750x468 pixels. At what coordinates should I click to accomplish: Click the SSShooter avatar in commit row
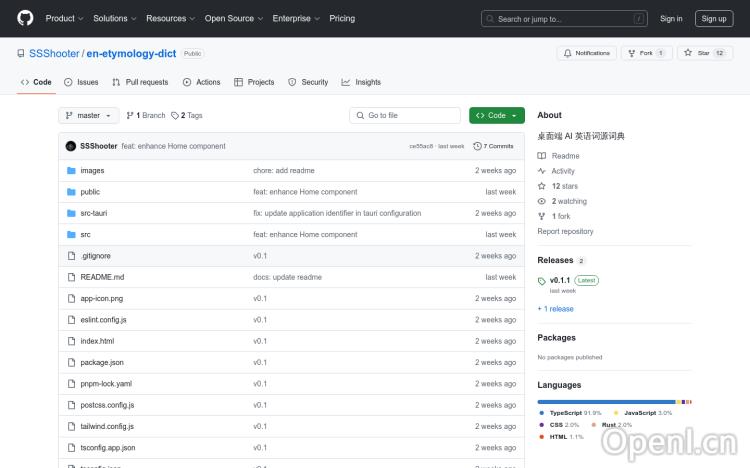tap(71, 146)
